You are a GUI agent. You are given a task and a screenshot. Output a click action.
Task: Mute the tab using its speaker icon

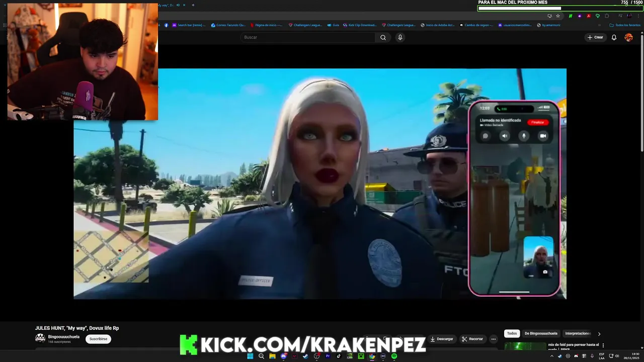[x=178, y=5]
